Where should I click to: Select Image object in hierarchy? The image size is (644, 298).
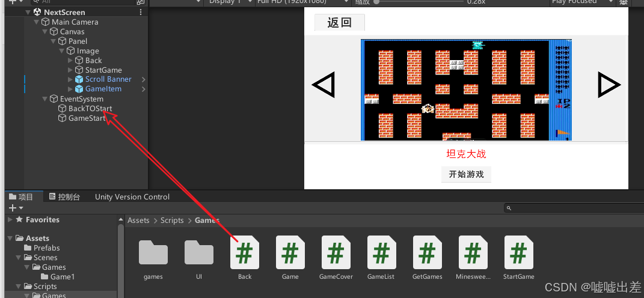[87, 51]
